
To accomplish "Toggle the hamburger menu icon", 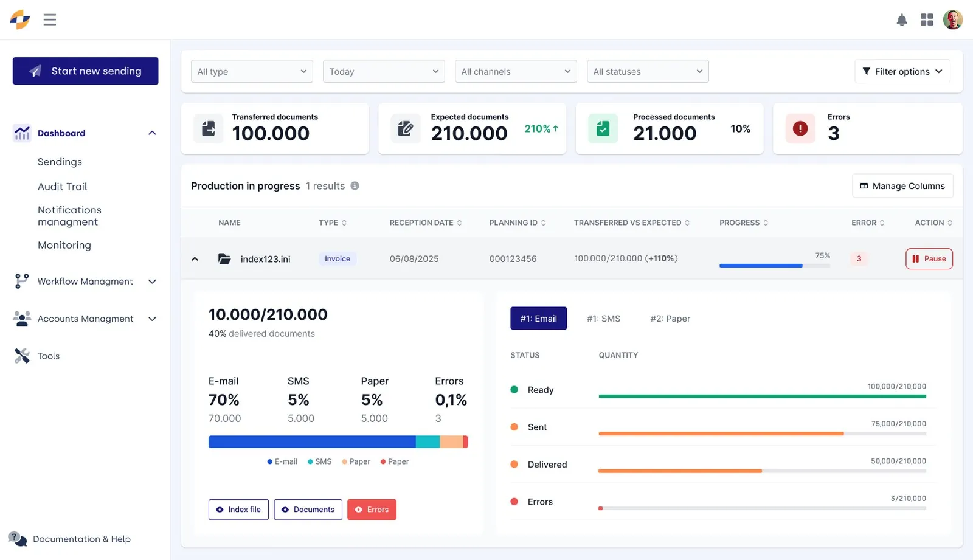I will 50,19.
